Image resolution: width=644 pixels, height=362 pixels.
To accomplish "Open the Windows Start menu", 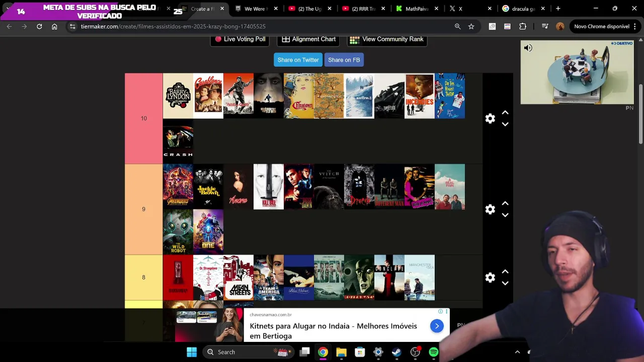I will click(x=192, y=352).
